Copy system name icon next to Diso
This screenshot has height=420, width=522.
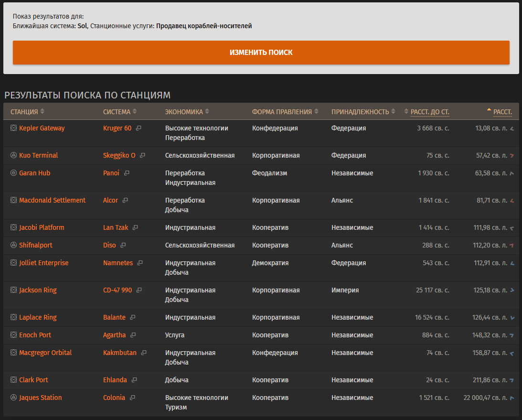(x=123, y=245)
